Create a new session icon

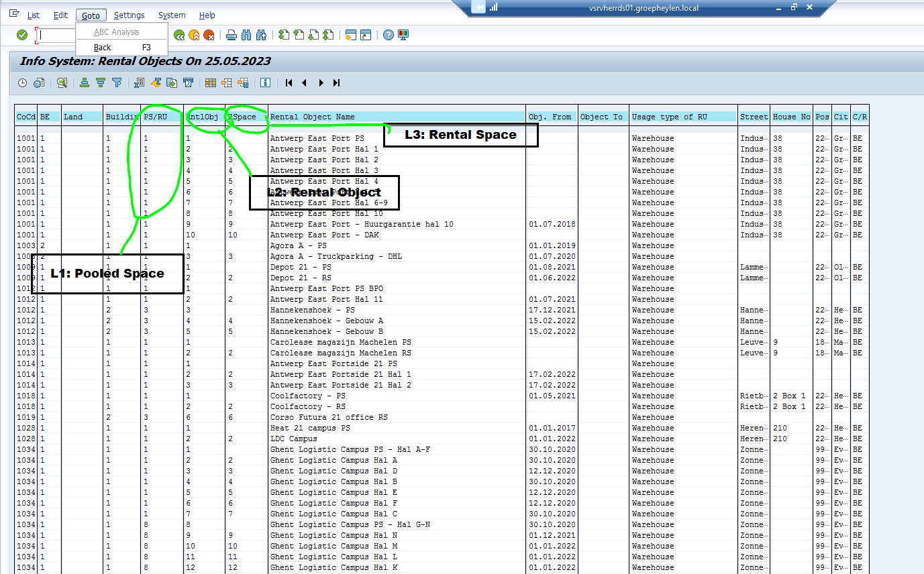tap(350, 35)
